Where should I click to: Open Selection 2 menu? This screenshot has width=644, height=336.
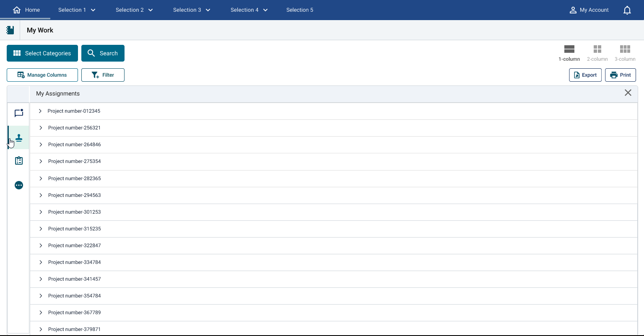(134, 10)
